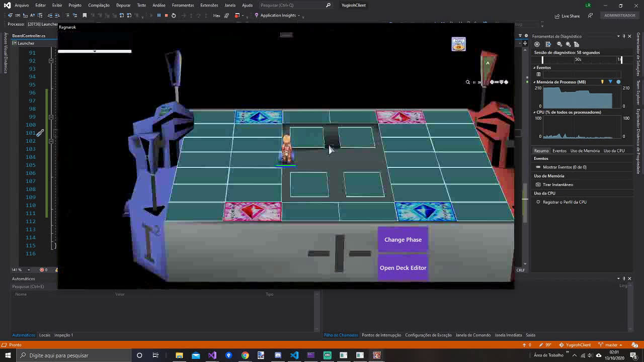Stop debugging with the red square
The width and height of the screenshot is (644, 362).
[166, 16]
